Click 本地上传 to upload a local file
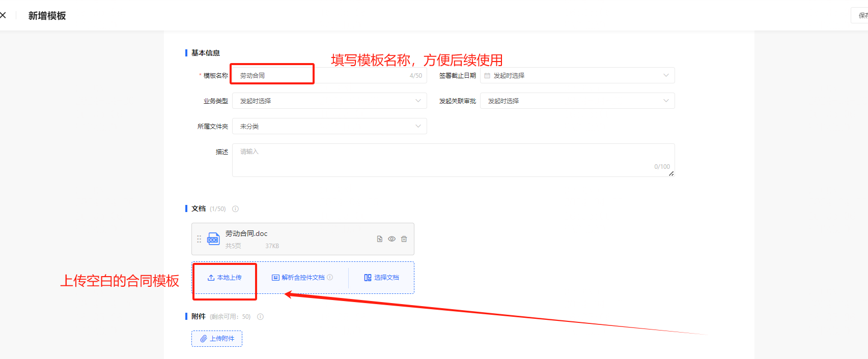 click(225, 278)
